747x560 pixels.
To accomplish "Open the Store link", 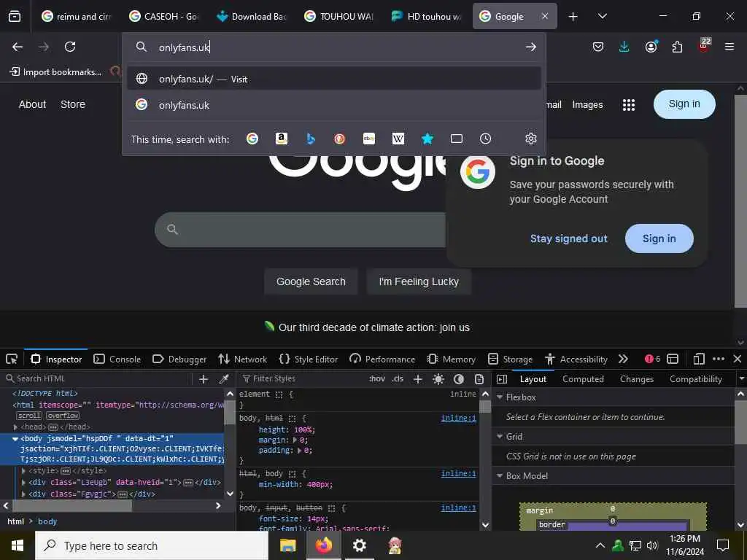I will coord(73,104).
